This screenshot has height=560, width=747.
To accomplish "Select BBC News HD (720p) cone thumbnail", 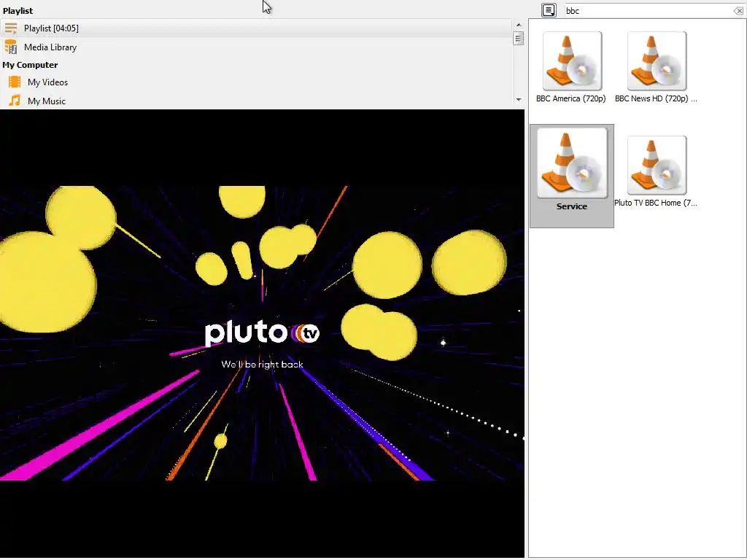I will [x=657, y=61].
